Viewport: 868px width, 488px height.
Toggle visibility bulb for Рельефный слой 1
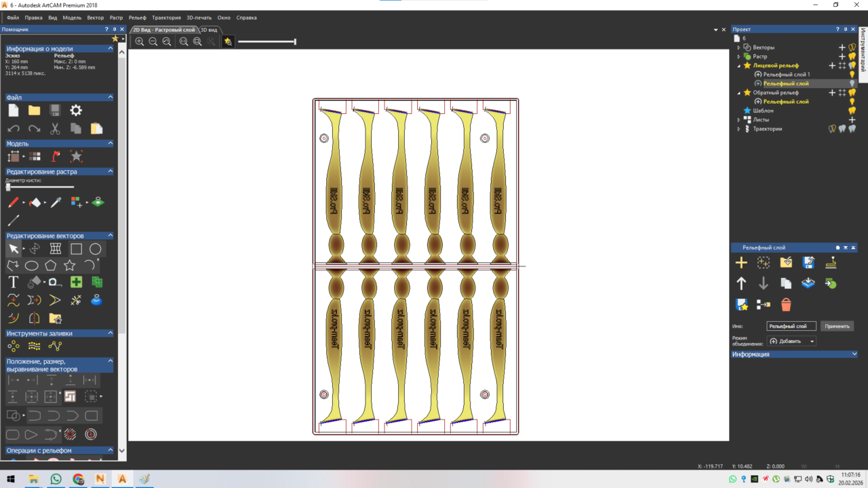tap(852, 75)
